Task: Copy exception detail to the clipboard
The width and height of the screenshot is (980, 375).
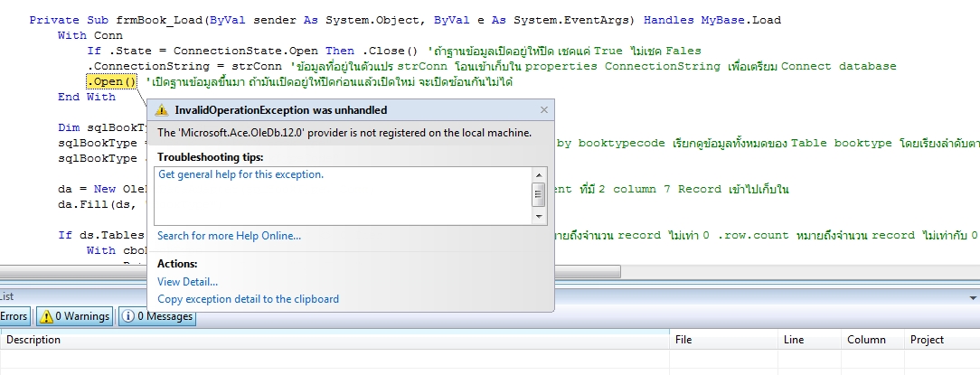Action: [x=248, y=299]
